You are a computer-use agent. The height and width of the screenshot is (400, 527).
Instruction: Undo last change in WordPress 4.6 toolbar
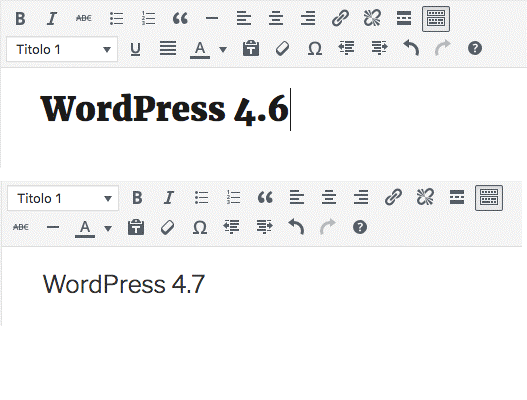pos(411,48)
